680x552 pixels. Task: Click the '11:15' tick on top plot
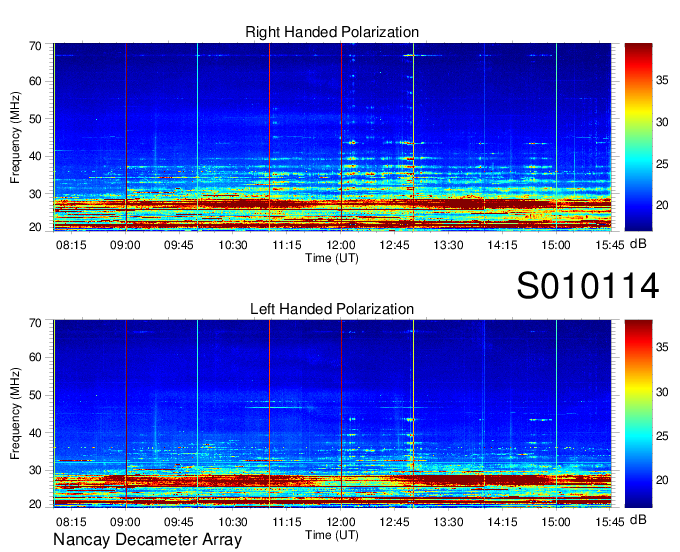click(x=287, y=245)
